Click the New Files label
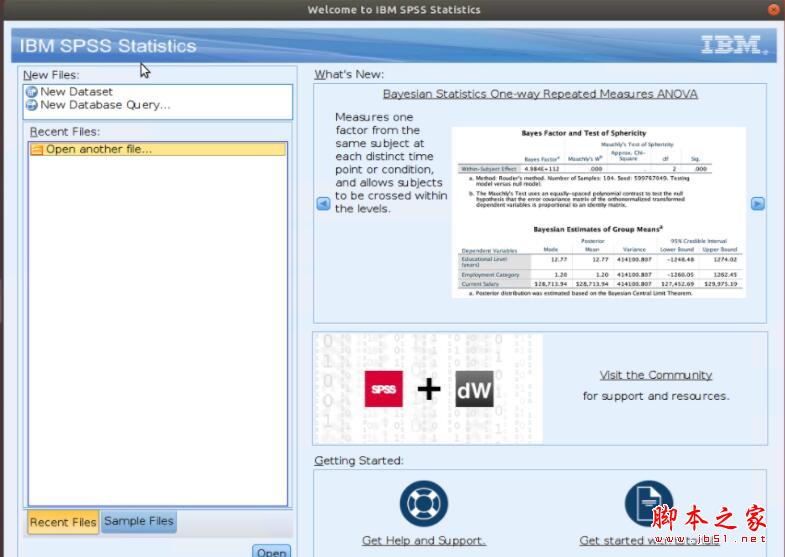 [x=51, y=75]
